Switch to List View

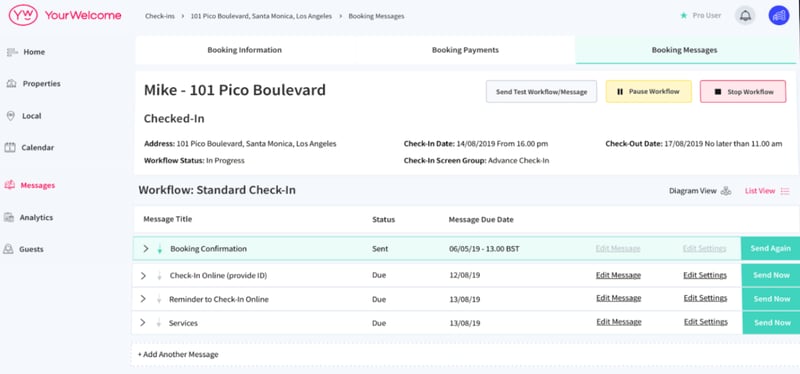click(x=767, y=191)
